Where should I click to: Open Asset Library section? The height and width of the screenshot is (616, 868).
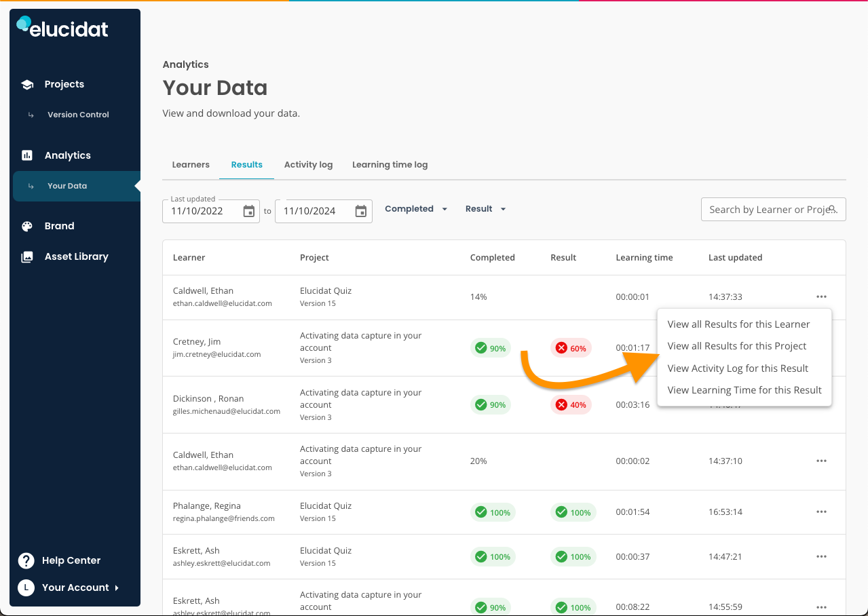point(77,256)
